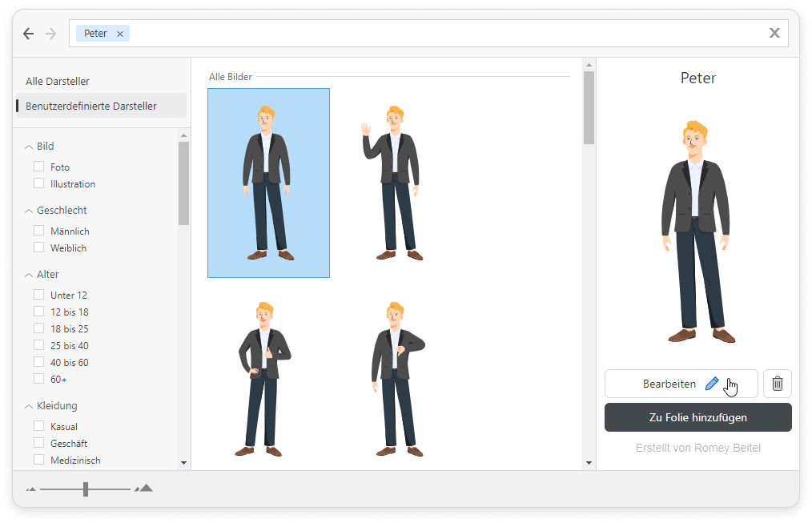Click the forward arrow icon
Image resolution: width=812 pixels, height=523 pixels.
coord(51,34)
